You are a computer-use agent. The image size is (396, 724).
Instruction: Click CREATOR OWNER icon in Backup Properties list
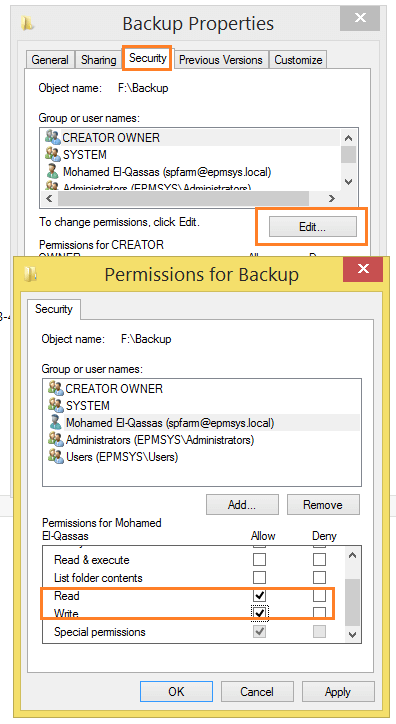coord(53,137)
